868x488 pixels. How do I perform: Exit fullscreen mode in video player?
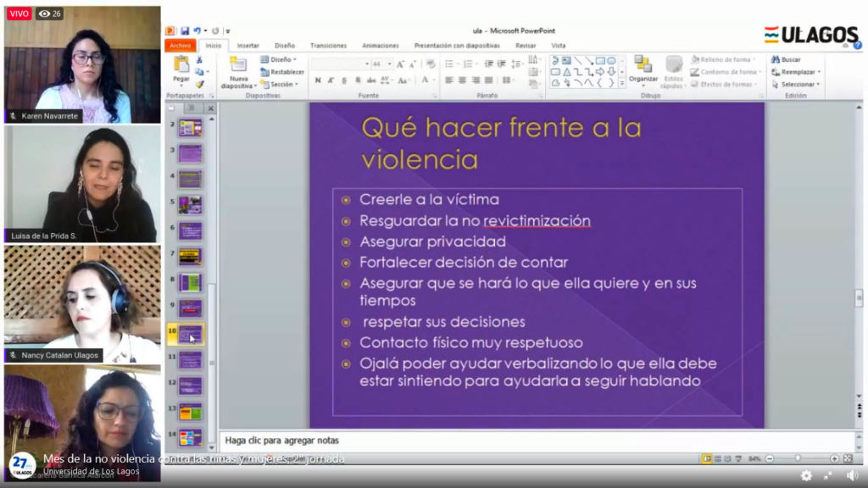pos(828,475)
